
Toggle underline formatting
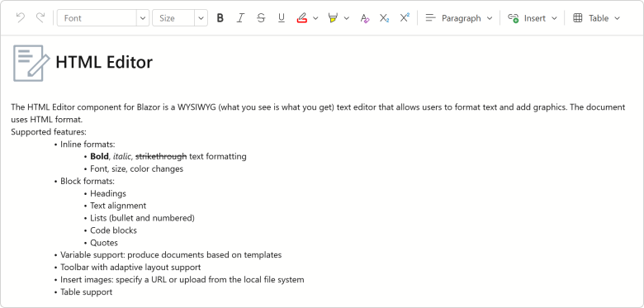pyautogui.click(x=282, y=18)
